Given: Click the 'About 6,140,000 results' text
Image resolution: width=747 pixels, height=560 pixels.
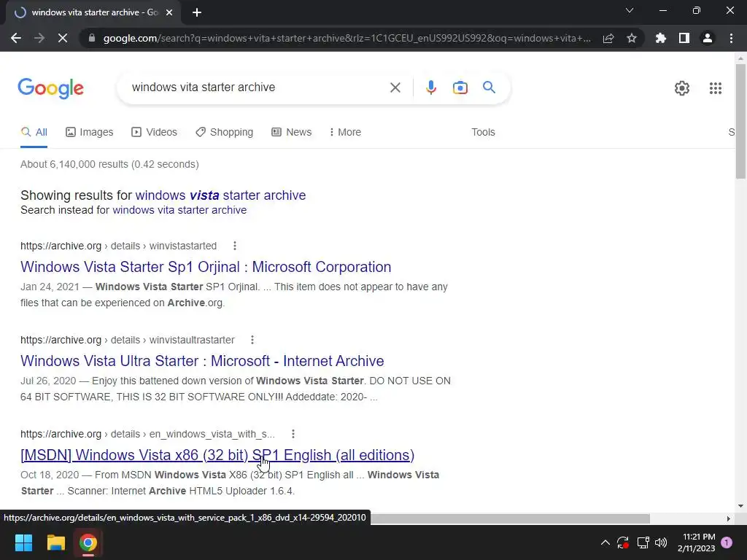Looking at the screenshot, I should click(75, 164).
